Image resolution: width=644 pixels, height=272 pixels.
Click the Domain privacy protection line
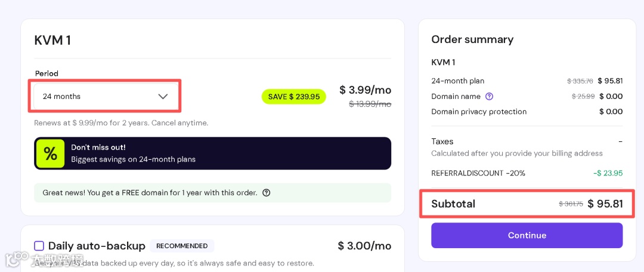click(x=479, y=112)
